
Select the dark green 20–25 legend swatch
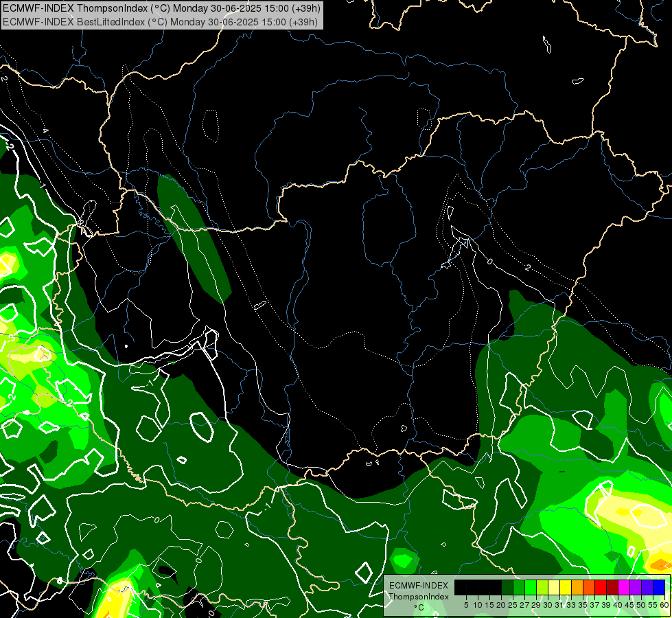(x=507, y=587)
